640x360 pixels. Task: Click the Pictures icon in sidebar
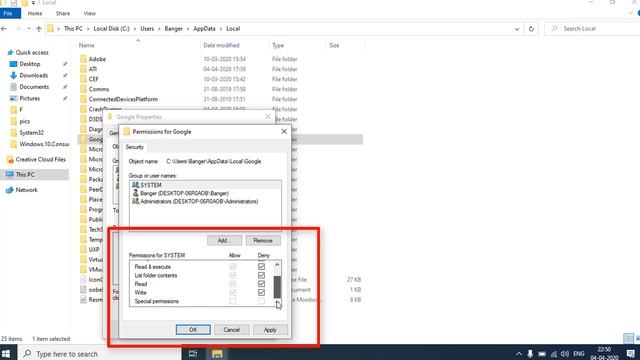(13, 98)
